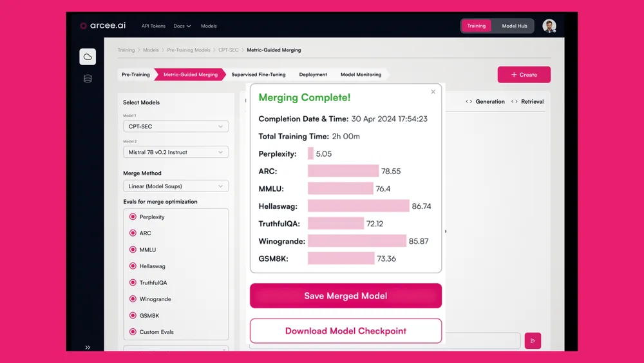Select the Custom Evals radio
The image size is (644, 363).
tap(133, 332)
